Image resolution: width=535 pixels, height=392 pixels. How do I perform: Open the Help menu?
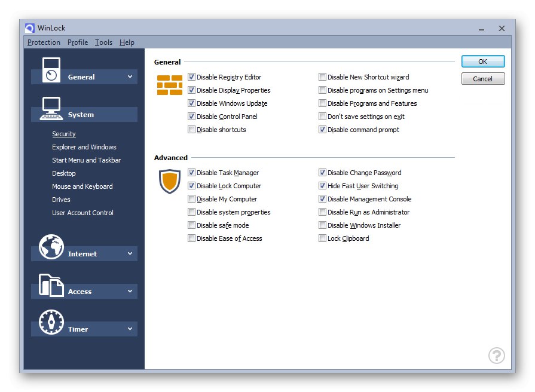127,42
